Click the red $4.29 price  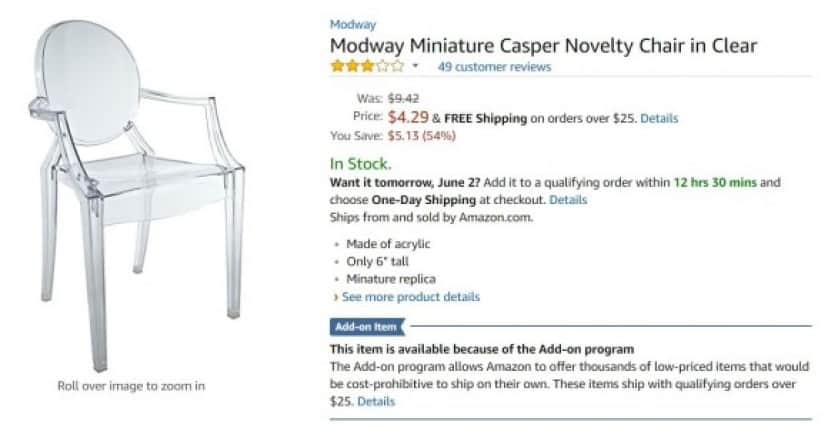(x=408, y=117)
